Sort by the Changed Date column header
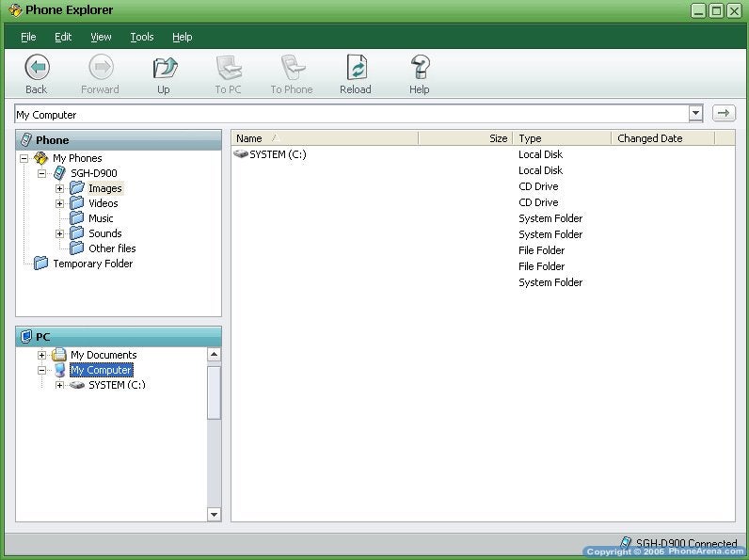The image size is (749, 560). (663, 138)
